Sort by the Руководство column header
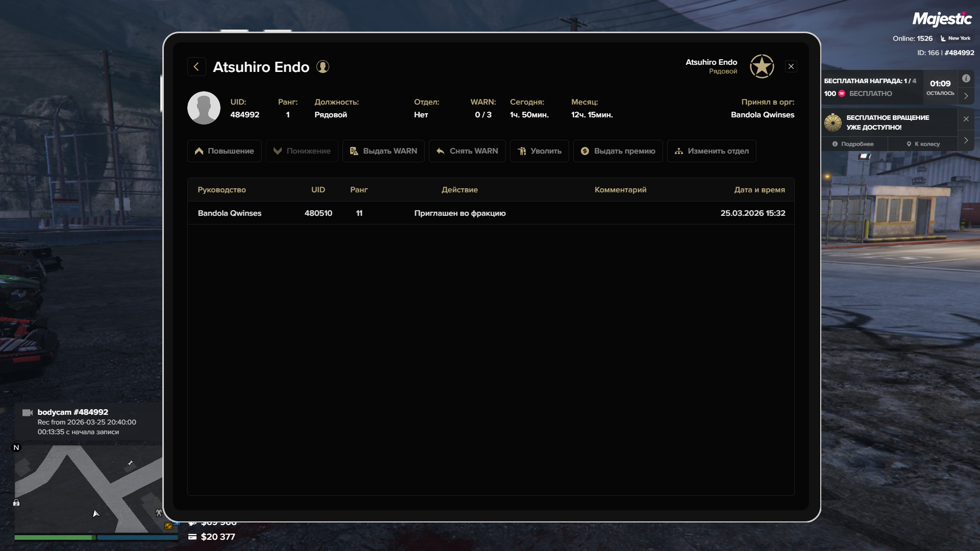 tap(222, 190)
